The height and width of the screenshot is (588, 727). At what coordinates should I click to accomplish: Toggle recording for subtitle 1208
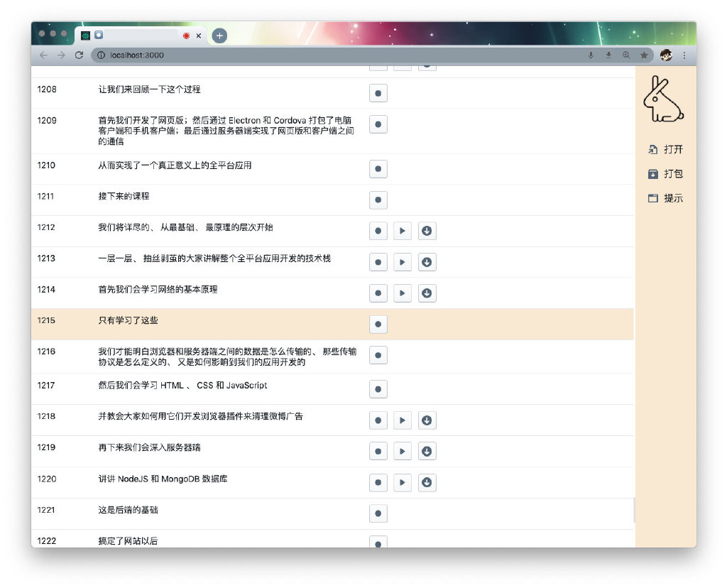[378, 92]
